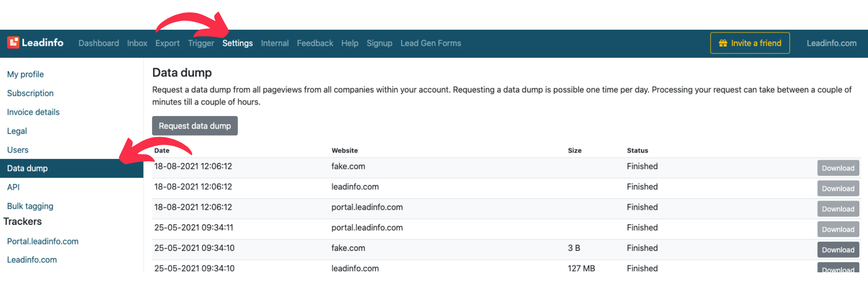Click the Request data dump button
This screenshot has height=297, width=868.
coord(195,126)
